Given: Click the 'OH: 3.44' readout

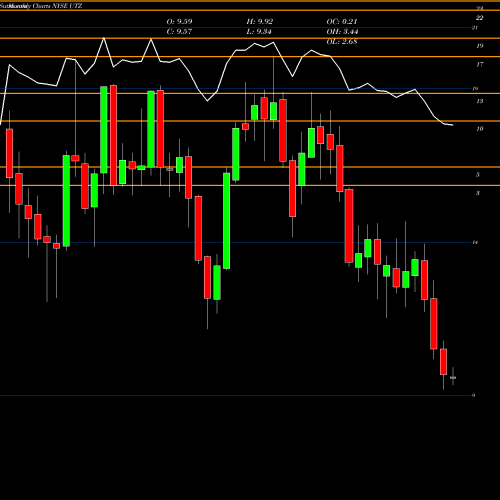Looking at the screenshot, I should (x=342, y=32).
